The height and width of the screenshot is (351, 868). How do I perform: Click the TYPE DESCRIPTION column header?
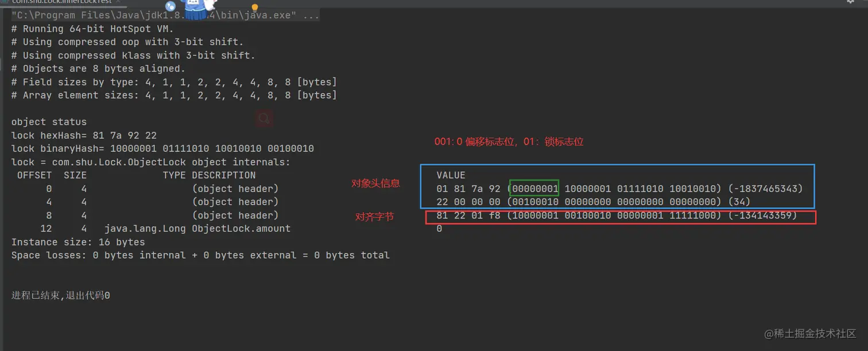click(209, 175)
